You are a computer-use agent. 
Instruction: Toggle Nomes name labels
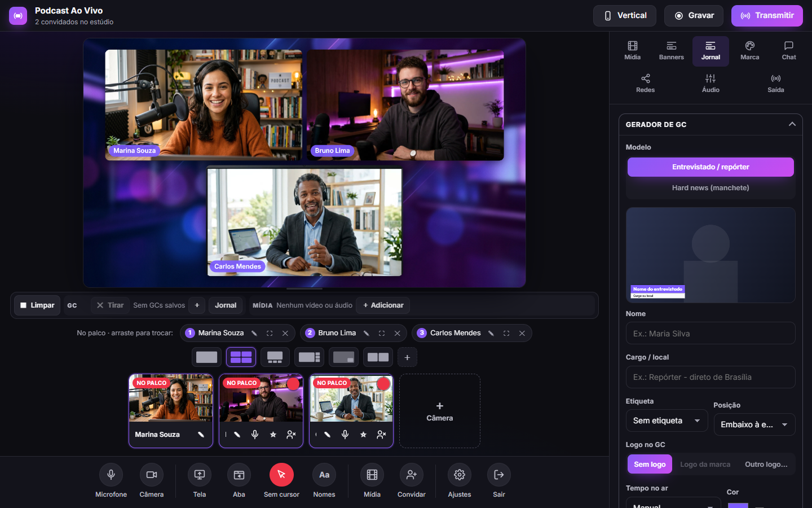point(324,475)
